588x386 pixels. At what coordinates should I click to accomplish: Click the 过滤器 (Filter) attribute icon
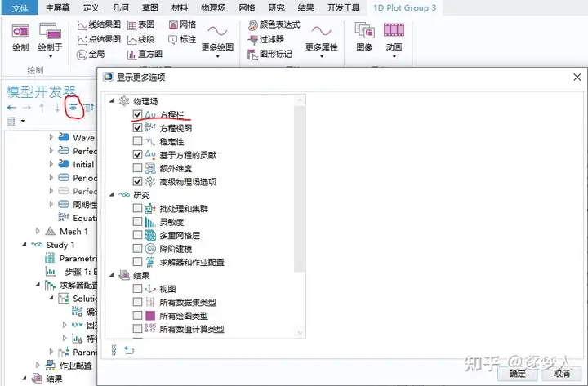[x=253, y=39]
